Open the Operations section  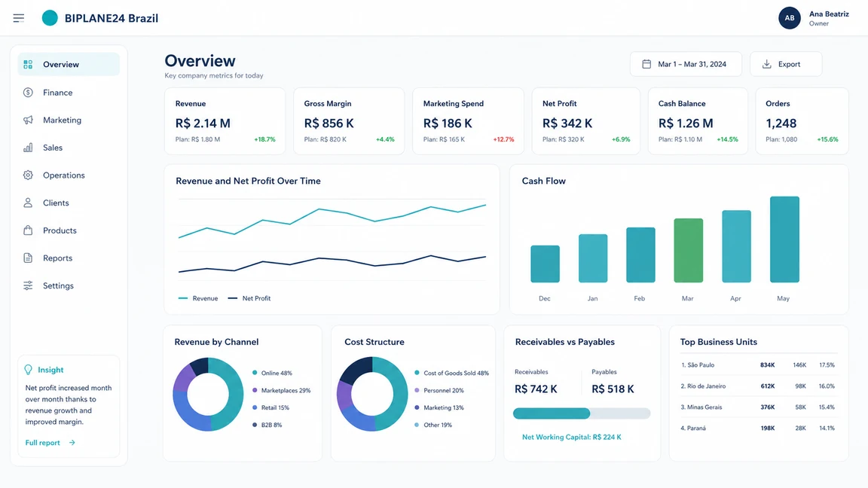69,175
